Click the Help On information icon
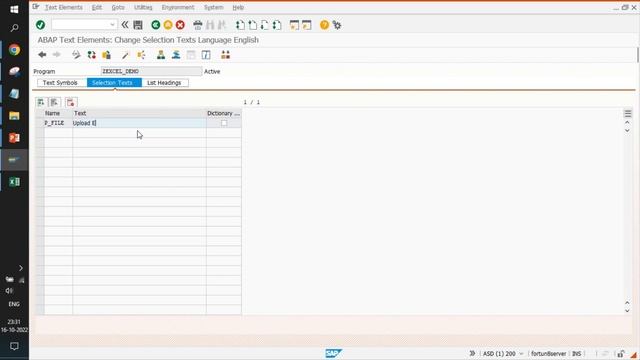Image resolution: width=640 pixels, height=360 pixels. 206,55
